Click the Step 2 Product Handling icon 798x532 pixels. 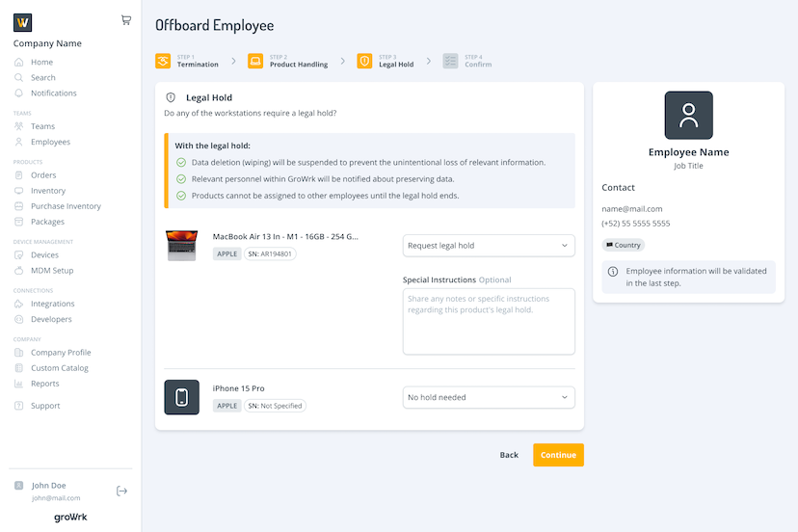[255, 61]
